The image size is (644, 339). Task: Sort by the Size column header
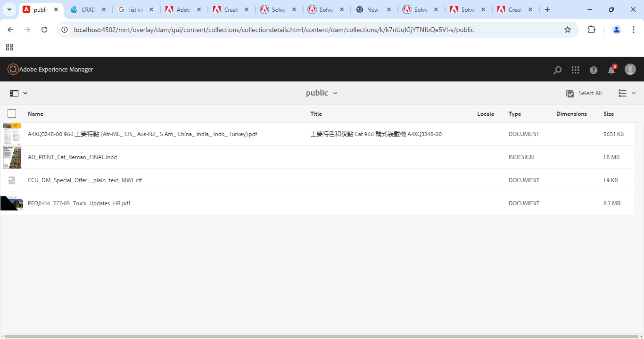click(x=609, y=114)
